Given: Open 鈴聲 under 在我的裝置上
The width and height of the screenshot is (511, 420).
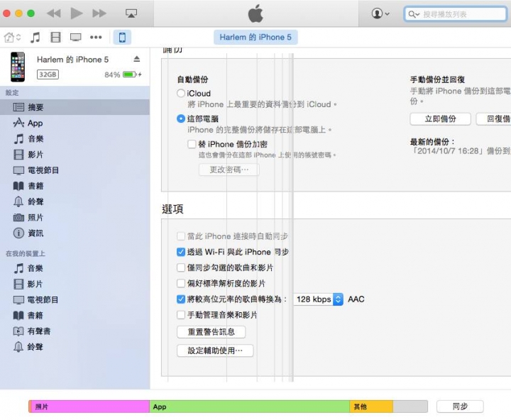Looking at the screenshot, I should [75, 347].
